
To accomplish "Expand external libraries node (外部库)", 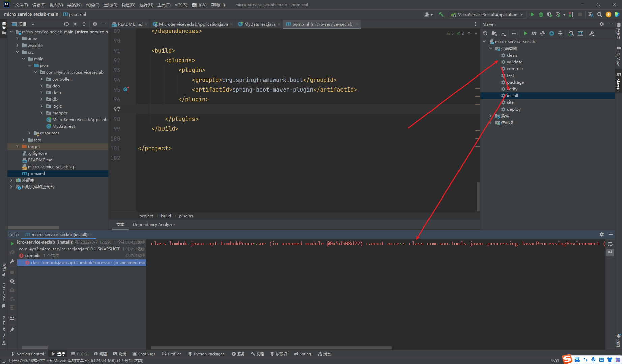I will 11,180.
